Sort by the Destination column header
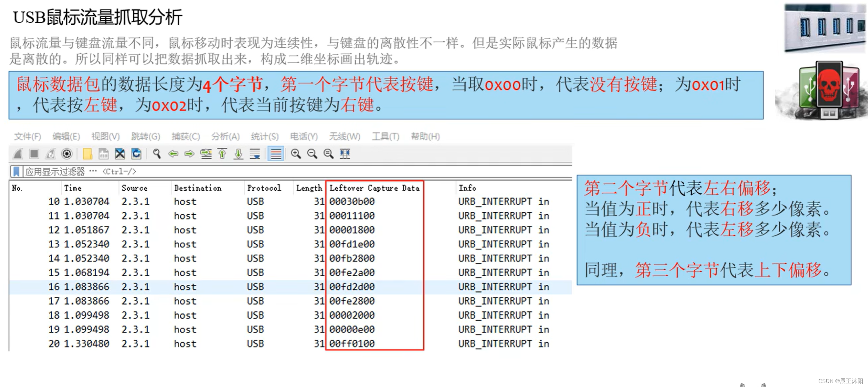Image resolution: width=868 pixels, height=387 pixels. point(208,188)
